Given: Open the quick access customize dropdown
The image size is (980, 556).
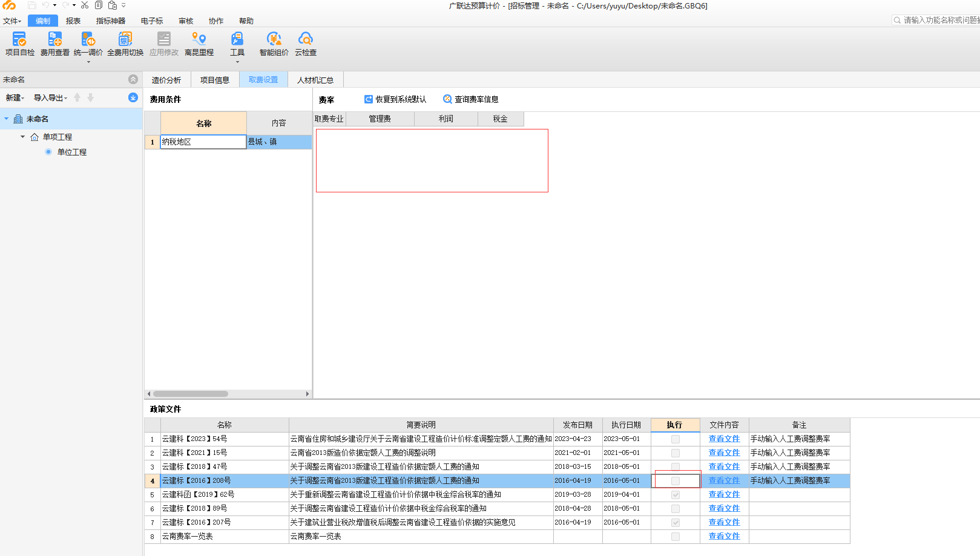Looking at the screenshot, I should click(x=123, y=5).
